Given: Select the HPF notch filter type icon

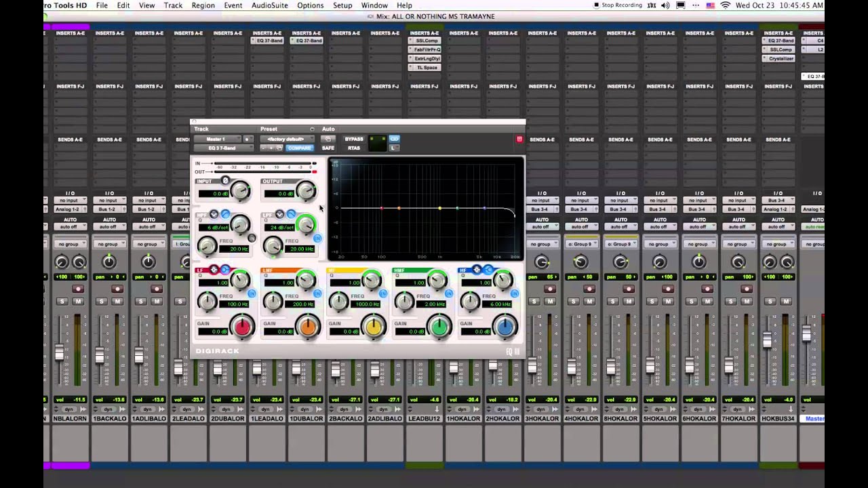Looking at the screenshot, I should 214,214.
